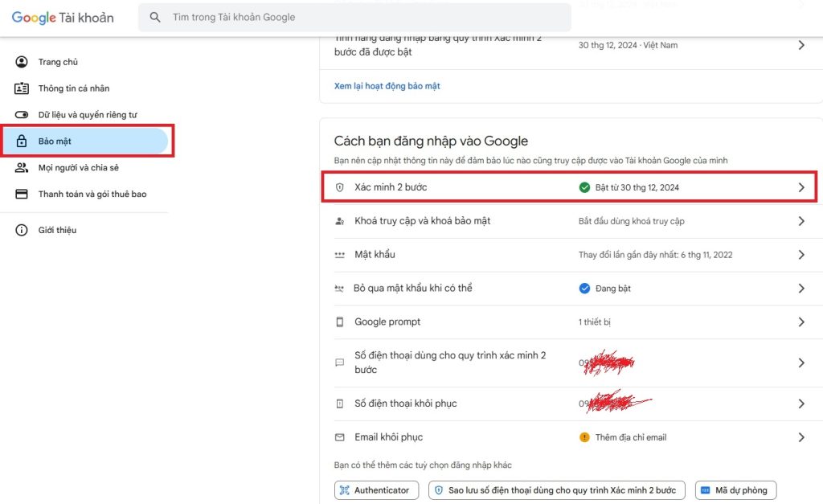This screenshot has width=823, height=504.
Task: Open the Thông tin cá nhân menu item
Action: pyautogui.click(x=74, y=88)
